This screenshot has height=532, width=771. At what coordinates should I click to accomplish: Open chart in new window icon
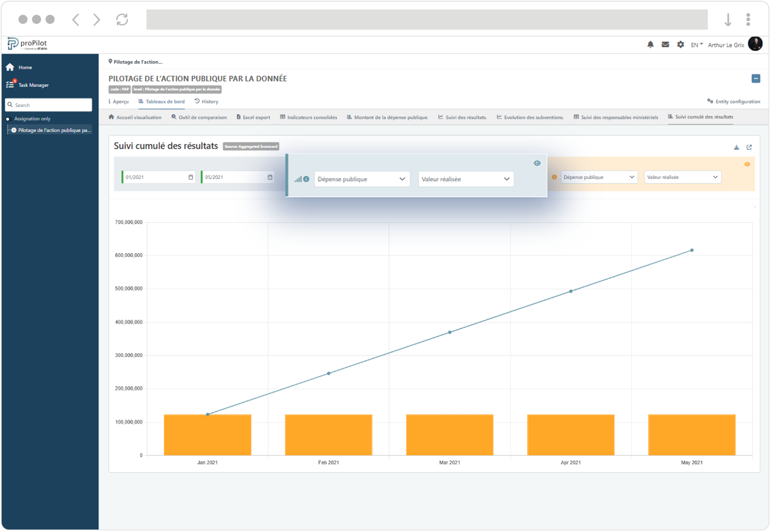pos(749,147)
